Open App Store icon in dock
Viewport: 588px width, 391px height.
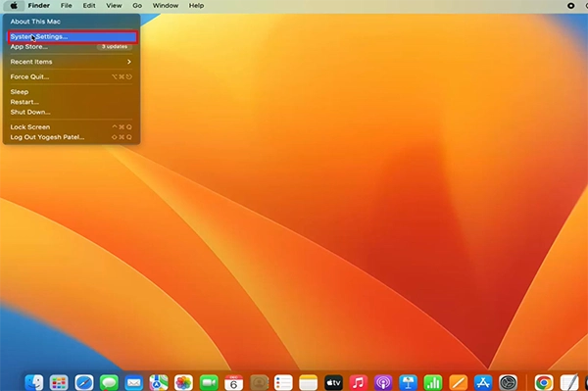tap(483, 383)
